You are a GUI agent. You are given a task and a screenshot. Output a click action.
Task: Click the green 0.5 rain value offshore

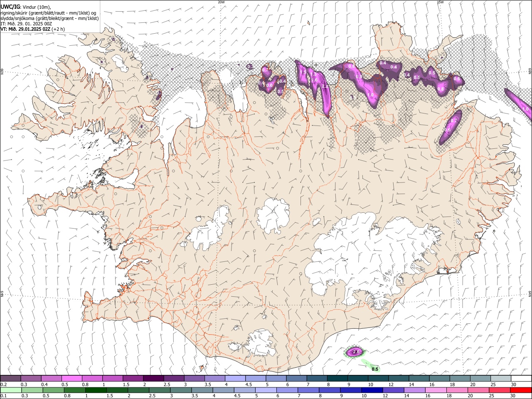[x=375, y=369]
